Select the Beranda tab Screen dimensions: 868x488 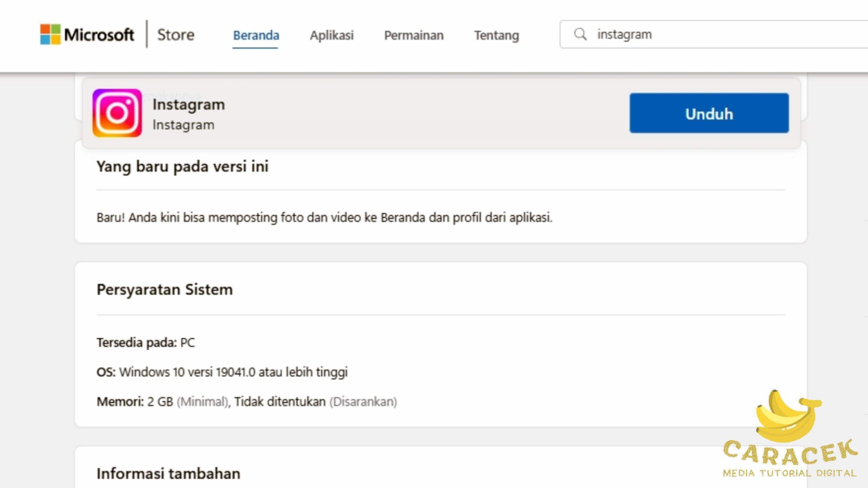coord(256,35)
